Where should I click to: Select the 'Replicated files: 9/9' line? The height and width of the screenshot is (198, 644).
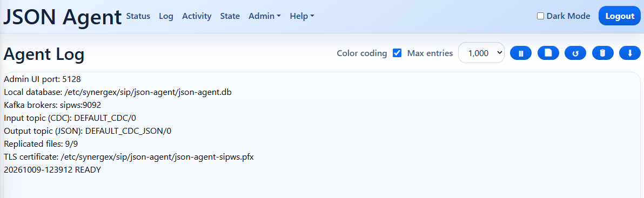click(x=41, y=144)
